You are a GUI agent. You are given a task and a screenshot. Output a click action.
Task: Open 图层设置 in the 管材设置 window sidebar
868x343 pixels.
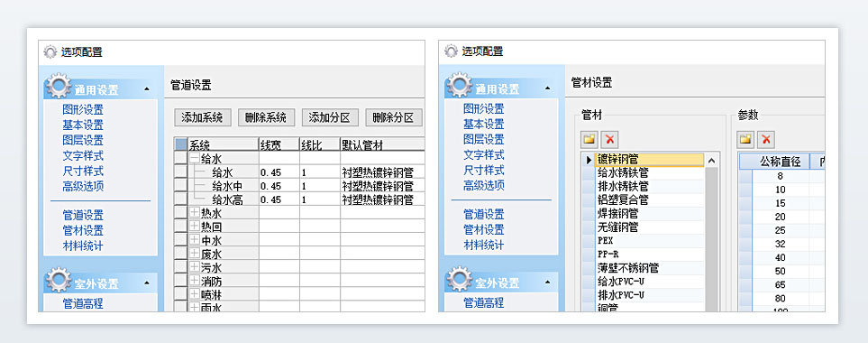484,139
